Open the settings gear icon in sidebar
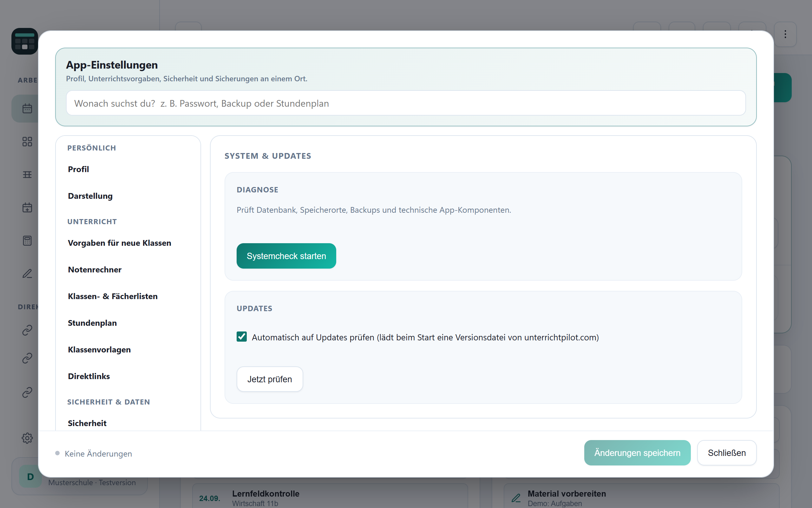Screen dimensions: 812x508 click(27, 438)
